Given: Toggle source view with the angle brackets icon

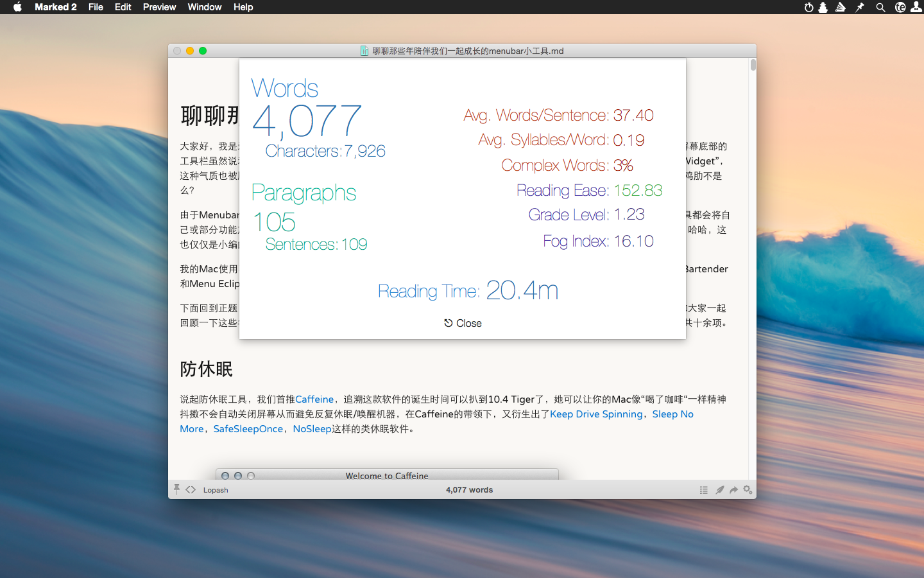Looking at the screenshot, I should (x=191, y=489).
